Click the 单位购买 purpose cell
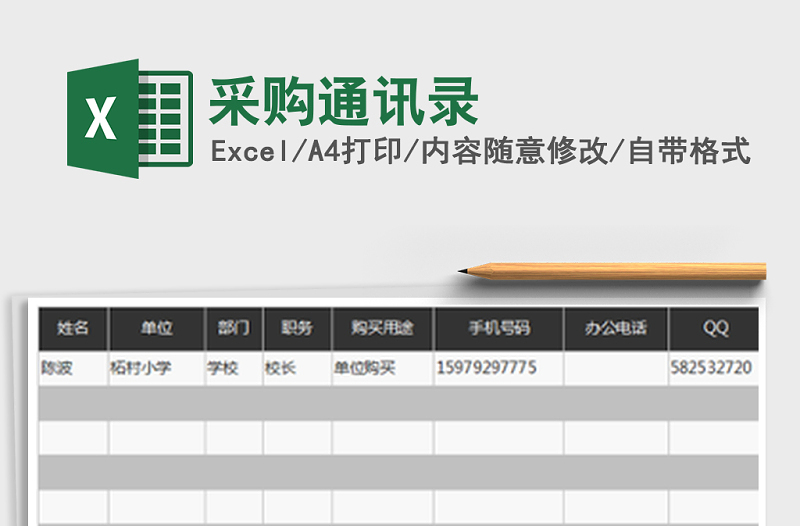The height and width of the screenshot is (526, 800). click(x=382, y=368)
